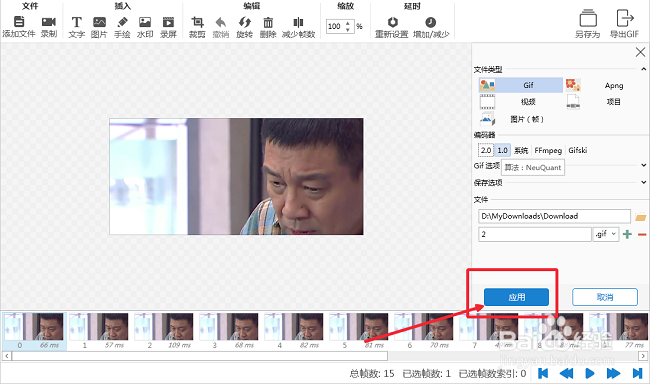Select frame 1 thumbnail (57 ms)

pyautogui.click(x=99, y=331)
